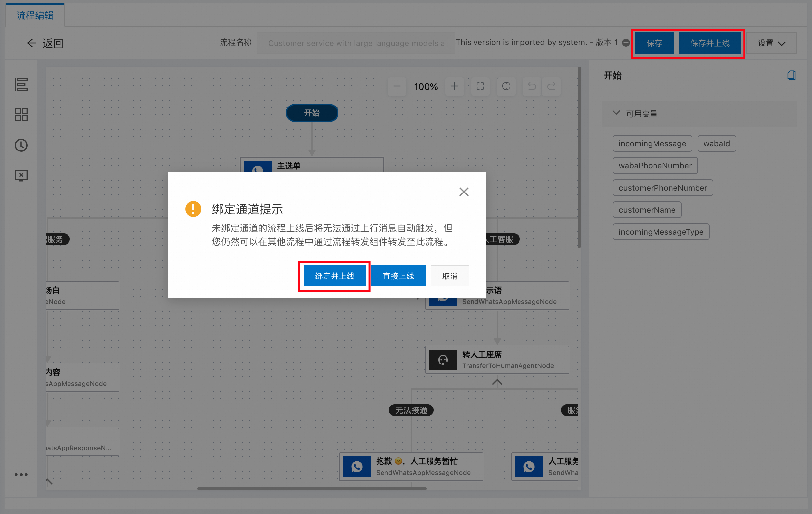Screen dimensions: 812x514
Task: Click the 流程名称 input field
Action: tap(355, 43)
